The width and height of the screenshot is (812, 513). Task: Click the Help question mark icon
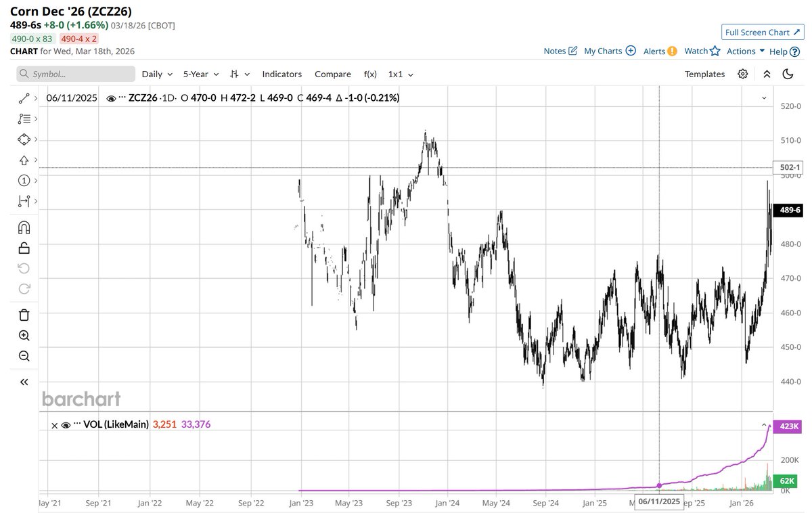pos(794,51)
